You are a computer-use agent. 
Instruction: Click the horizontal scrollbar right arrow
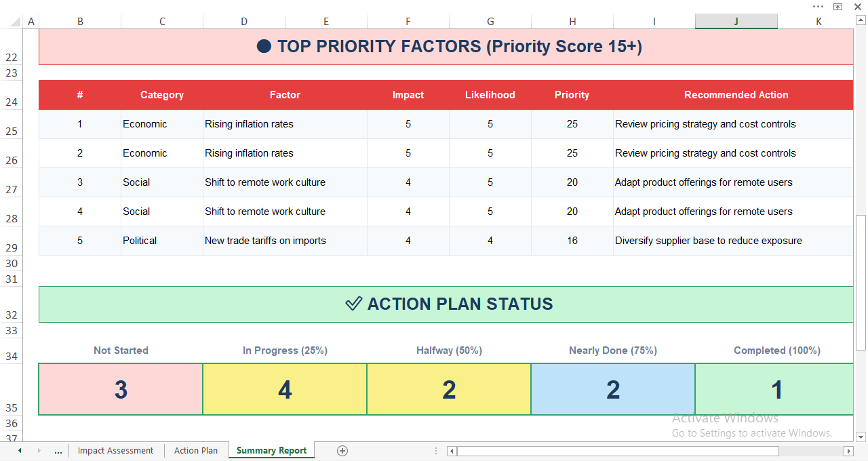pos(848,451)
